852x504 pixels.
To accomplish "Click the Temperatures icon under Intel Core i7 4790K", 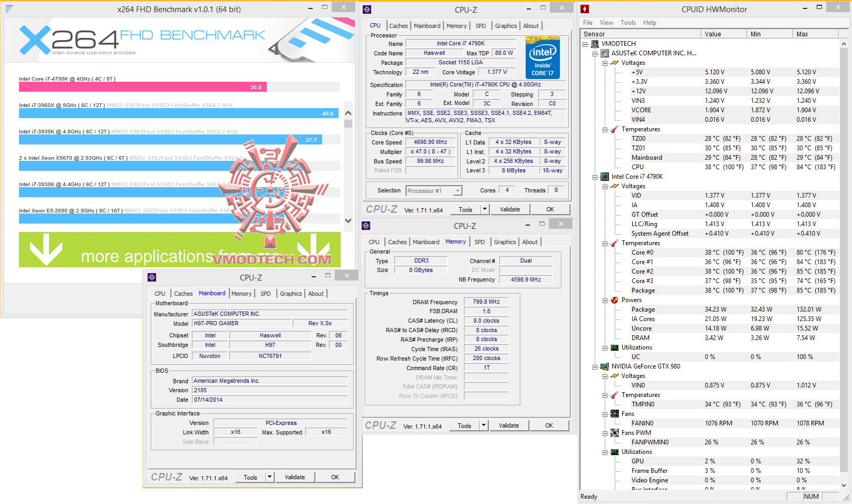I will tap(615, 243).
